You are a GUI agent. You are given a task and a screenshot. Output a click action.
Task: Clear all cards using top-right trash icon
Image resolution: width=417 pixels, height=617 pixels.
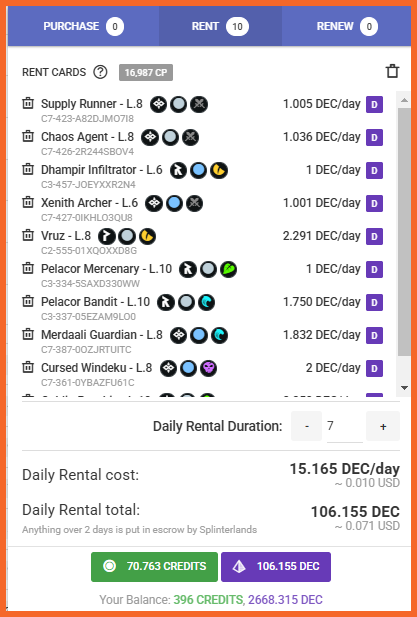coord(392,71)
